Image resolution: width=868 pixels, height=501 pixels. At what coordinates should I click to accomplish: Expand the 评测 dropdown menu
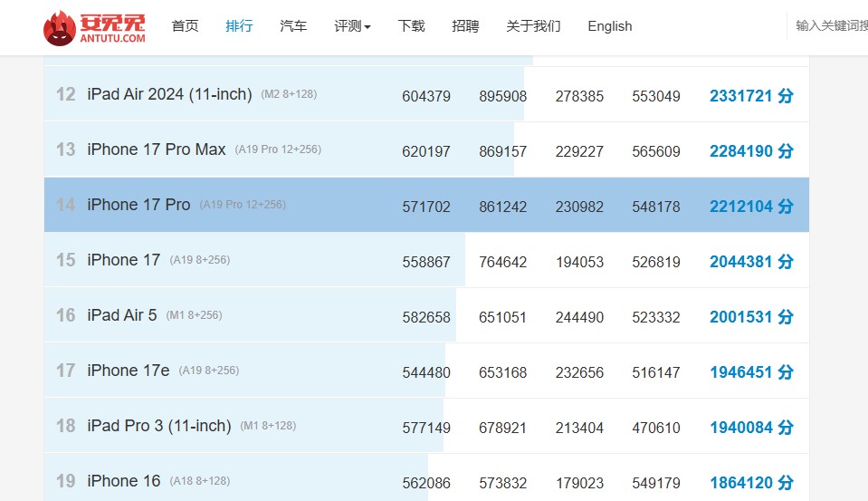352,26
